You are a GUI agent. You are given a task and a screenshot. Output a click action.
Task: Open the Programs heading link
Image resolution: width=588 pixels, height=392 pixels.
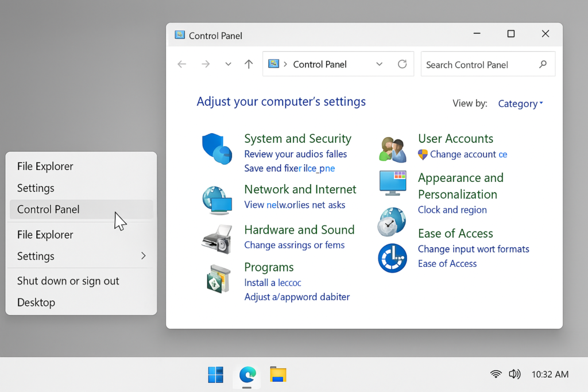[x=269, y=267]
